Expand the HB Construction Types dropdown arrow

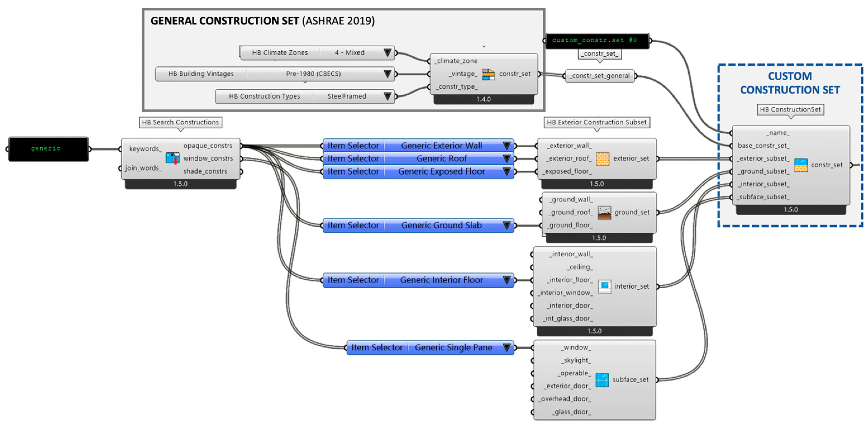[x=388, y=96]
